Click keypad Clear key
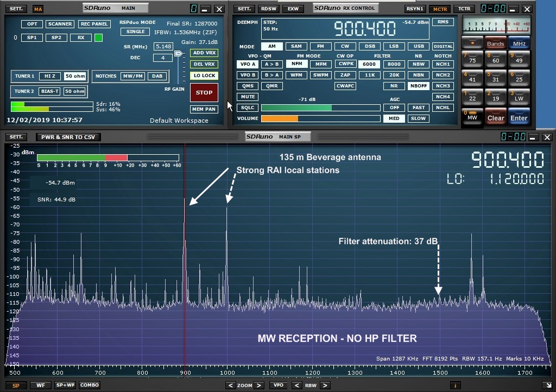 point(495,117)
